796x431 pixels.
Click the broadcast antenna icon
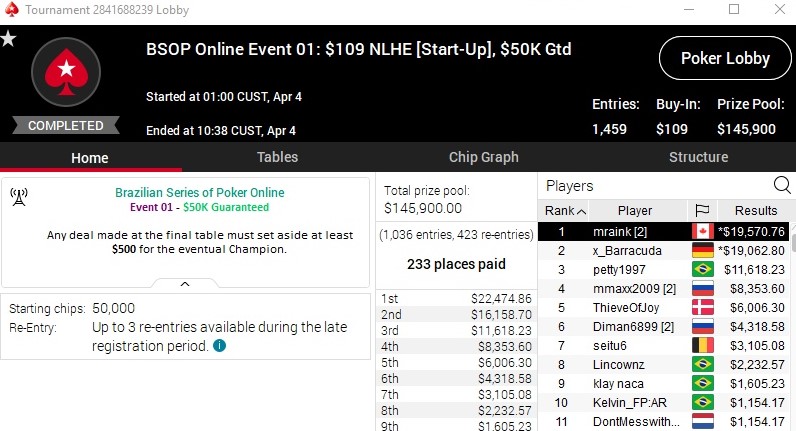[x=19, y=196]
